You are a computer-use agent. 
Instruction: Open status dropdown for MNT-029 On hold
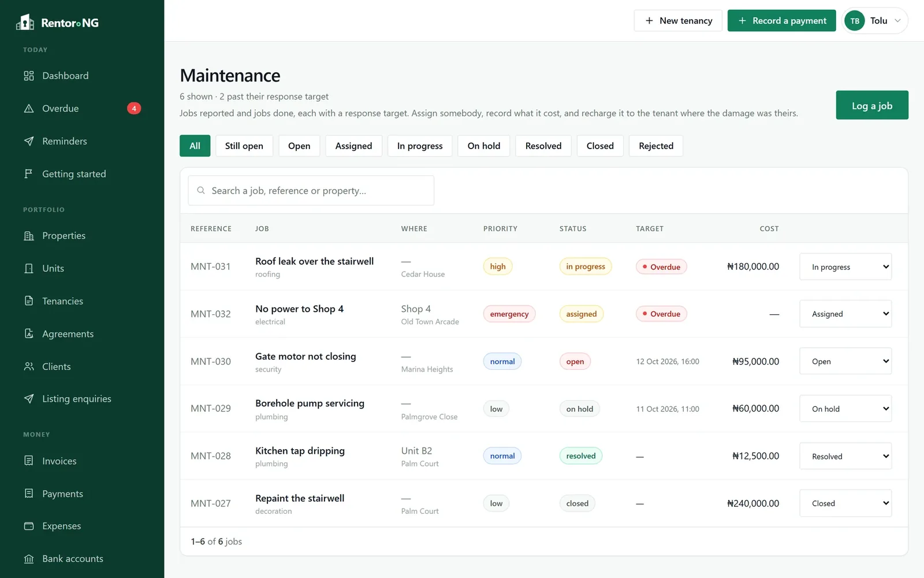(x=845, y=409)
